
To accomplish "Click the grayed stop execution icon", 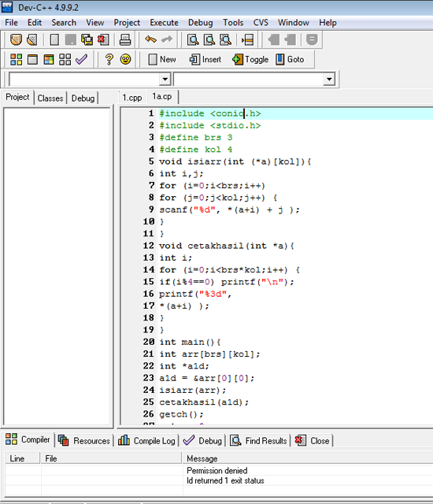I will pos(312,40).
